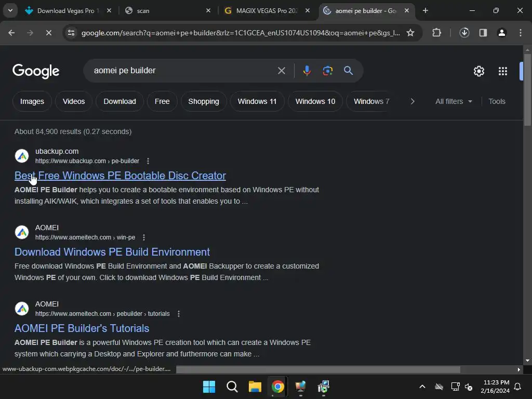
Task: Open notifications bell in system tray
Action: (x=517, y=387)
